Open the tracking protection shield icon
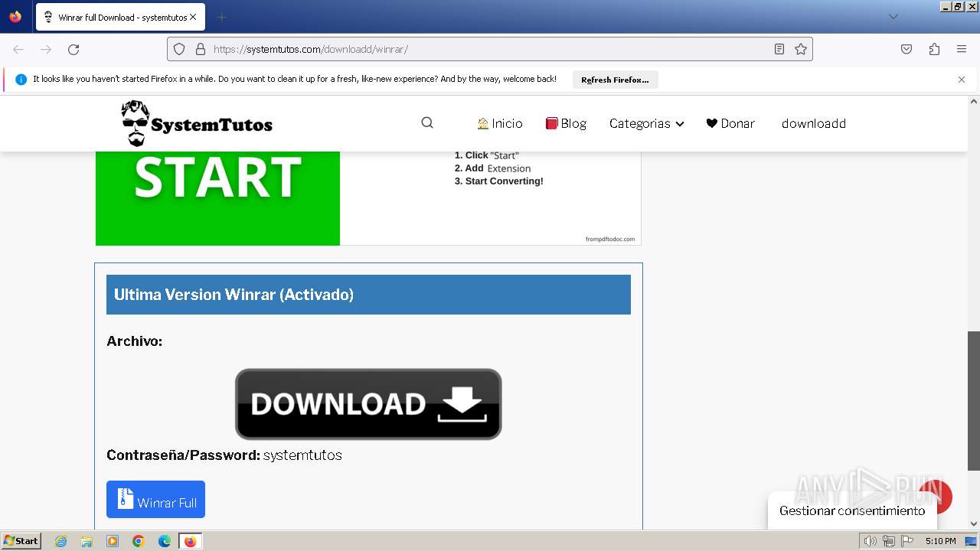 click(179, 49)
